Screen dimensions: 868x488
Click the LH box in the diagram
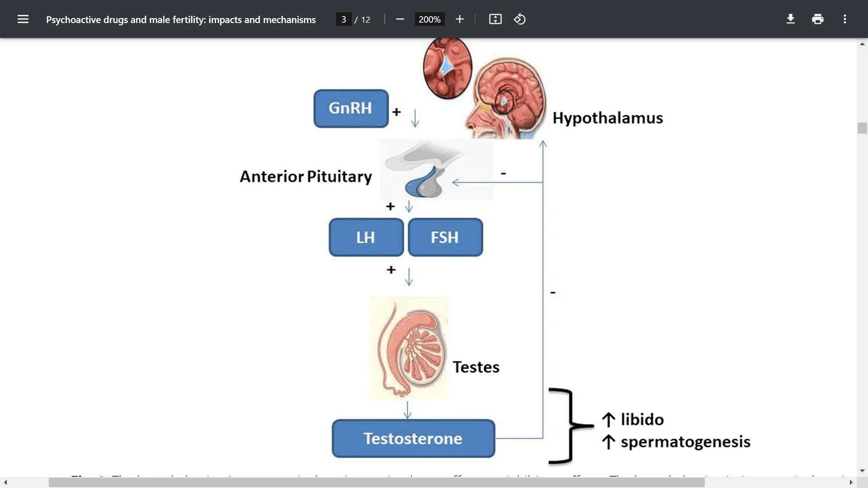pos(366,237)
